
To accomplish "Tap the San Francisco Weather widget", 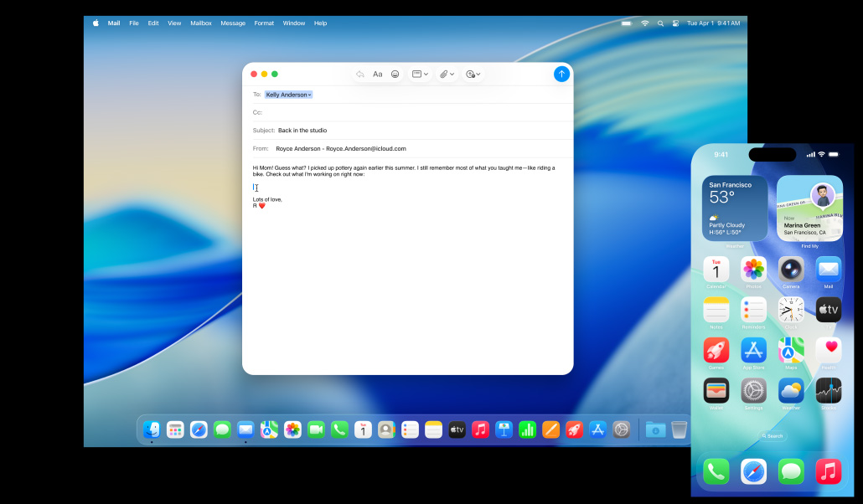I will click(735, 208).
